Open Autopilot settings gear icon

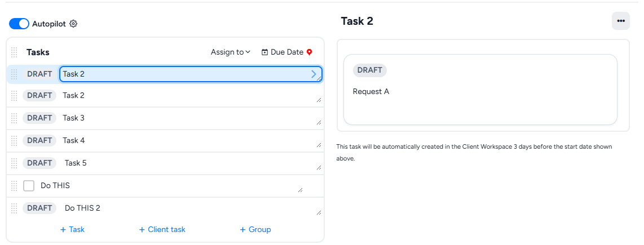[73, 24]
